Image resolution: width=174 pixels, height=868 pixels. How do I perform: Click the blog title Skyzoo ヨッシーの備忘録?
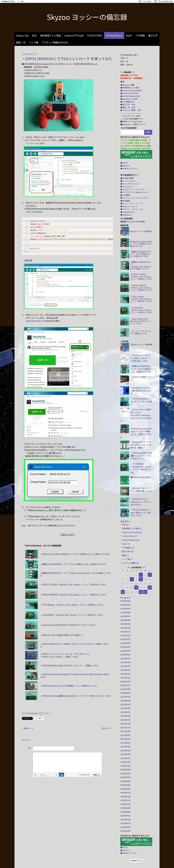(x=87, y=17)
